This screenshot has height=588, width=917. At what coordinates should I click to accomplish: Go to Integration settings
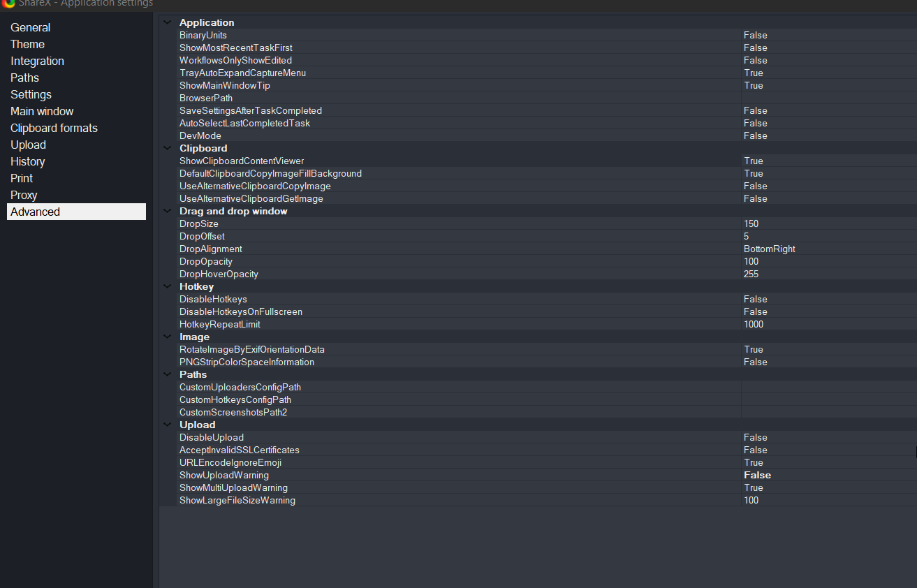(37, 61)
